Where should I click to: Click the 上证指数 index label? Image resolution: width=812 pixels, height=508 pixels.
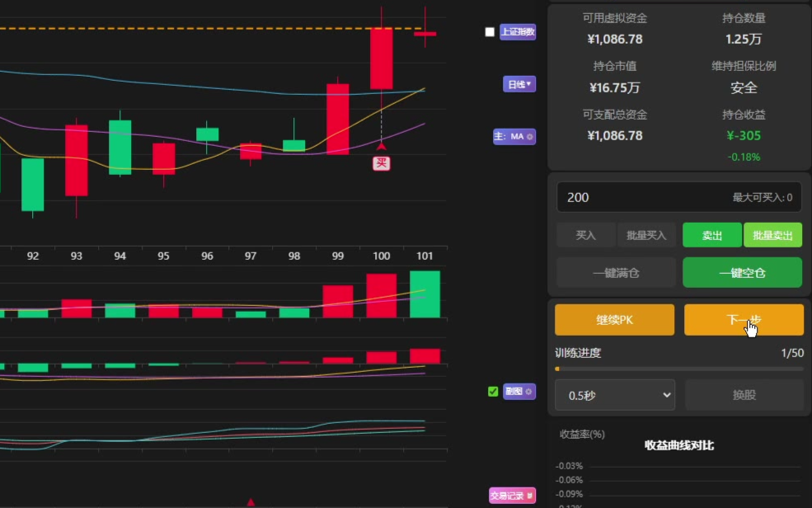pos(518,32)
